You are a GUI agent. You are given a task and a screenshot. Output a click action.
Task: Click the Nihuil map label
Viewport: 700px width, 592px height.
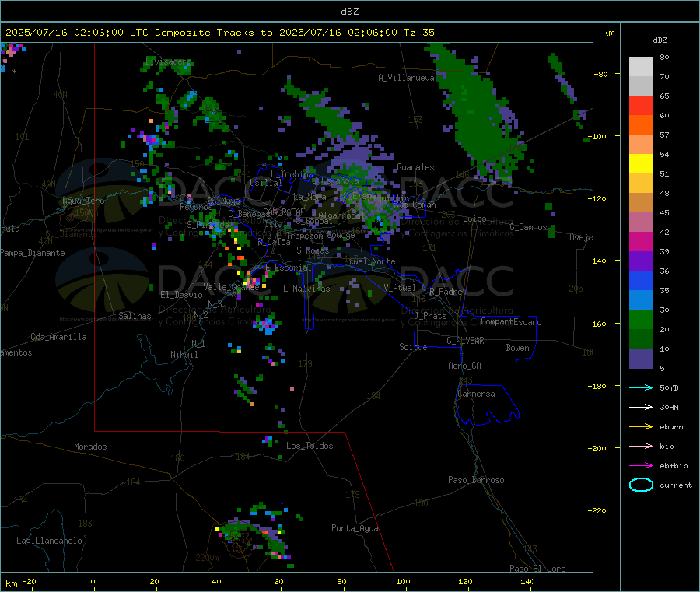coord(184,355)
